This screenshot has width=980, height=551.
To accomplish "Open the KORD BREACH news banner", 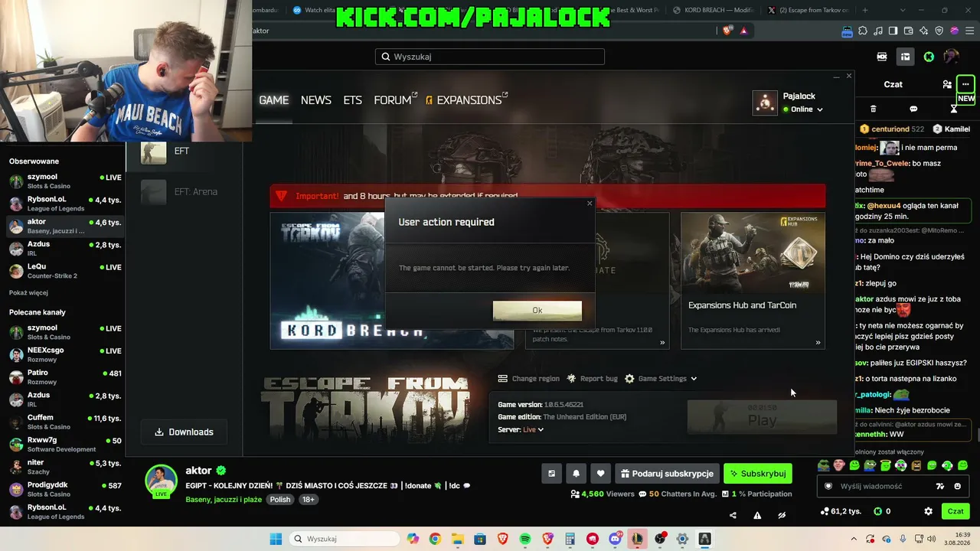I will click(x=392, y=280).
